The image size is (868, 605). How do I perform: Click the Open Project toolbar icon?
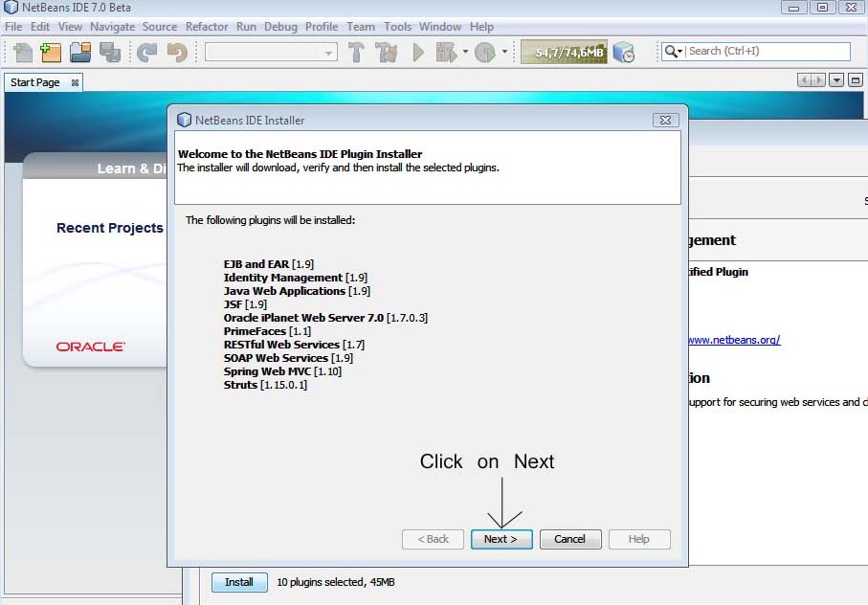pyautogui.click(x=80, y=52)
